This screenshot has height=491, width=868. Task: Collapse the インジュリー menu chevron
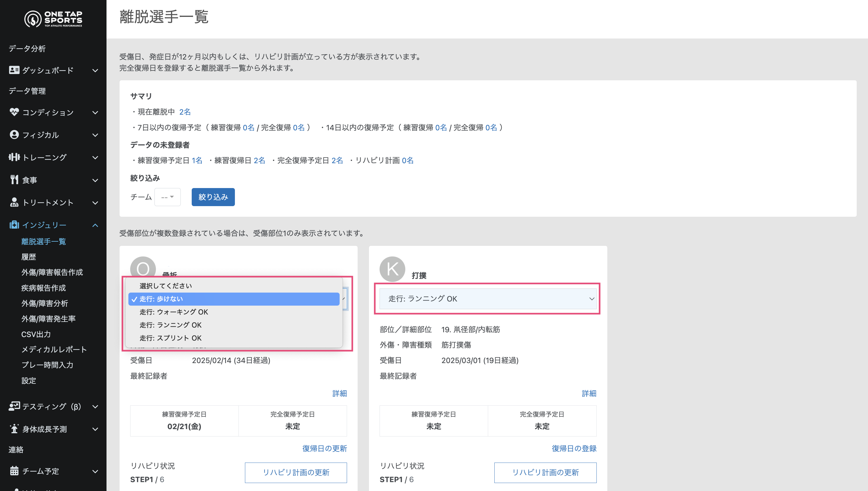[95, 225]
